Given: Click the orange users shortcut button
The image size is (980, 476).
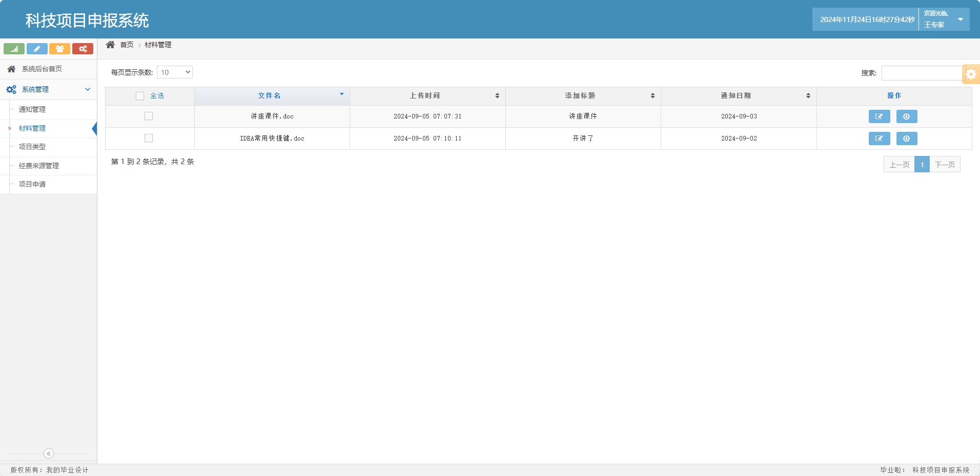Looking at the screenshot, I should click(x=59, y=49).
